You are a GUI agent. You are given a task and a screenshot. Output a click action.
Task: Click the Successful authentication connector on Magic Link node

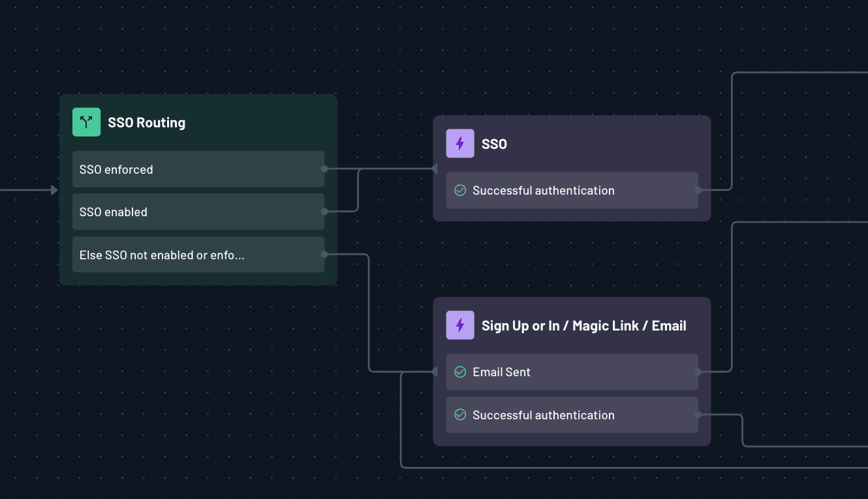(x=698, y=415)
